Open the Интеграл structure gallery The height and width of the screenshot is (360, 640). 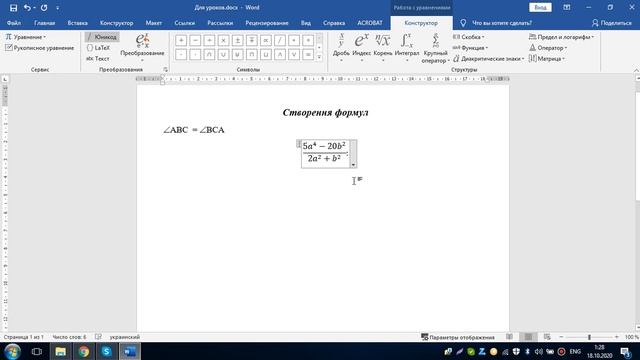tap(407, 48)
